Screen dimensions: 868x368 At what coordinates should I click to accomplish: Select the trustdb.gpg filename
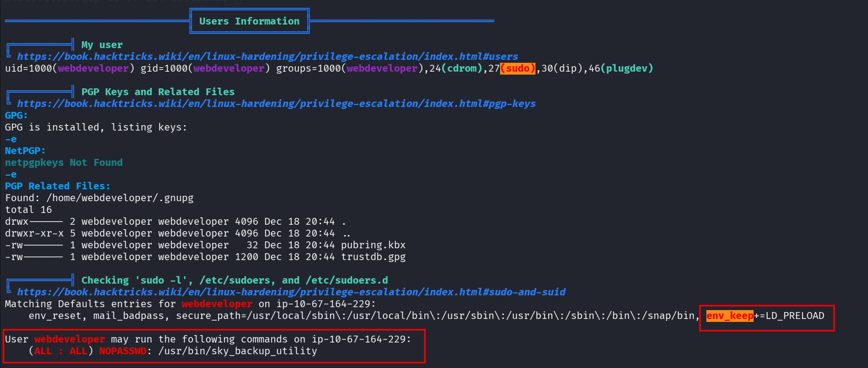coord(373,257)
